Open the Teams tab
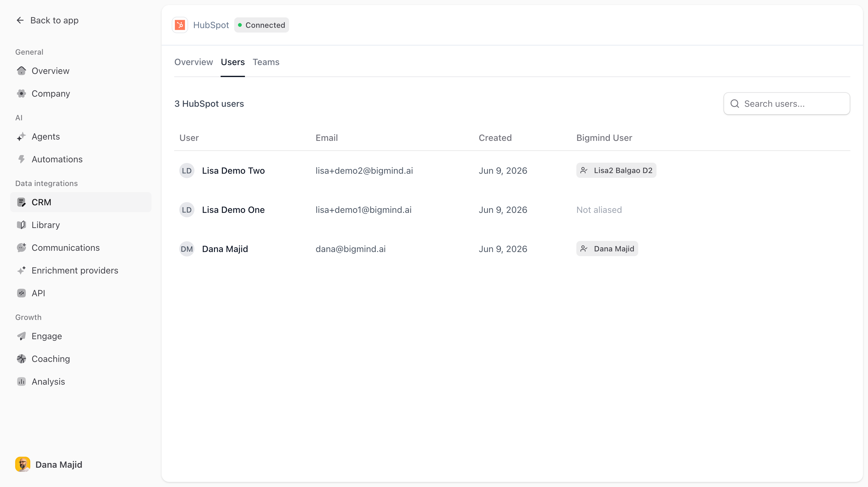This screenshot has width=868, height=487. (266, 62)
